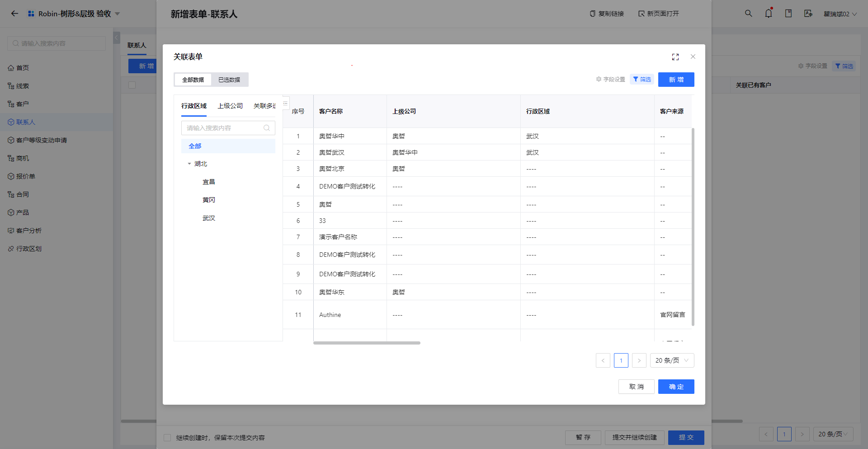Select the 行政区域 tree tab

point(194,106)
